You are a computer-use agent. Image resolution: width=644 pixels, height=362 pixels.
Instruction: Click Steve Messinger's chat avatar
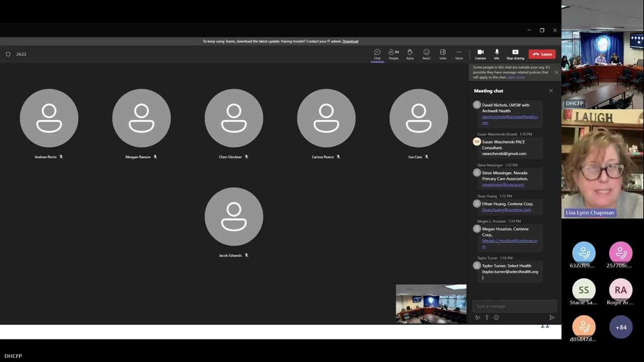click(x=476, y=172)
